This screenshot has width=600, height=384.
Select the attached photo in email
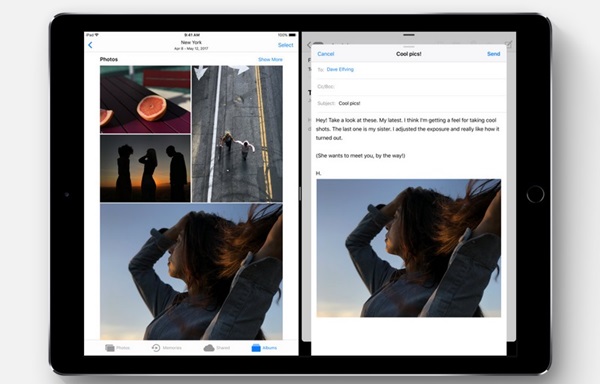click(x=409, y=248)
